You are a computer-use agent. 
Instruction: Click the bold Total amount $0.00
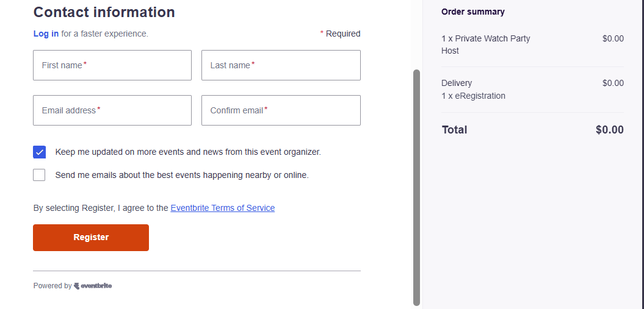(609, 130)
